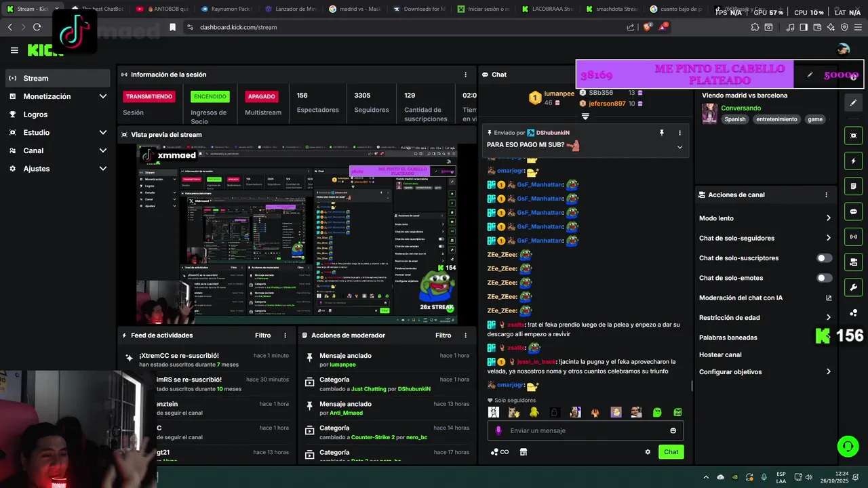The width and height of the screenshot is (868, 488).
Task: Show hidden system tray icons arrow
Action: click(706, 477)
